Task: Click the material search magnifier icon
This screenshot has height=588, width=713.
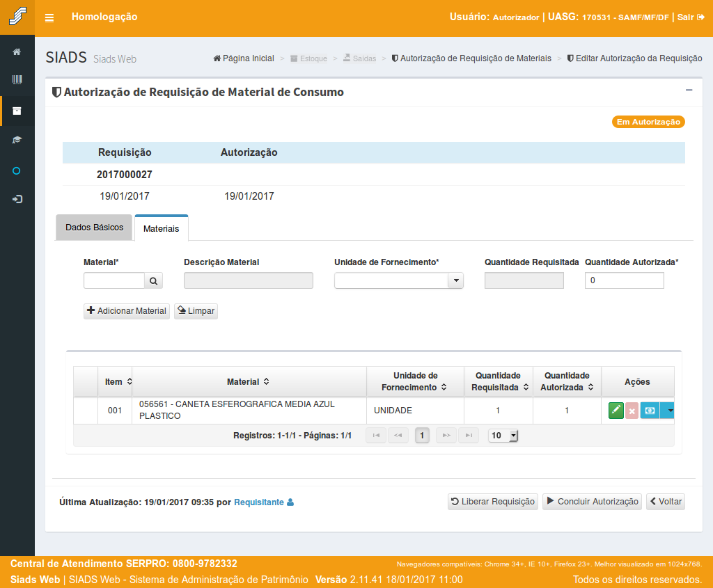Action: pos(154,281)
